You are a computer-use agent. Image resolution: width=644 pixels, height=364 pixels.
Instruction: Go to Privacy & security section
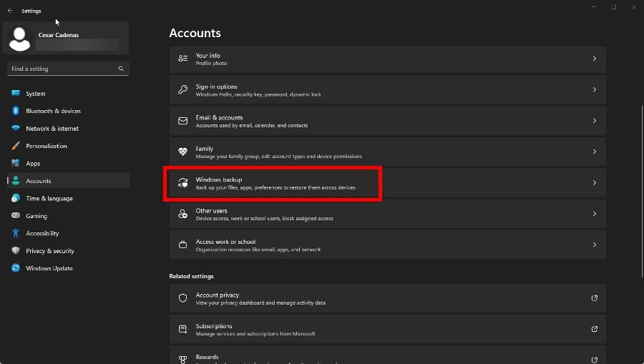[49, 251]
